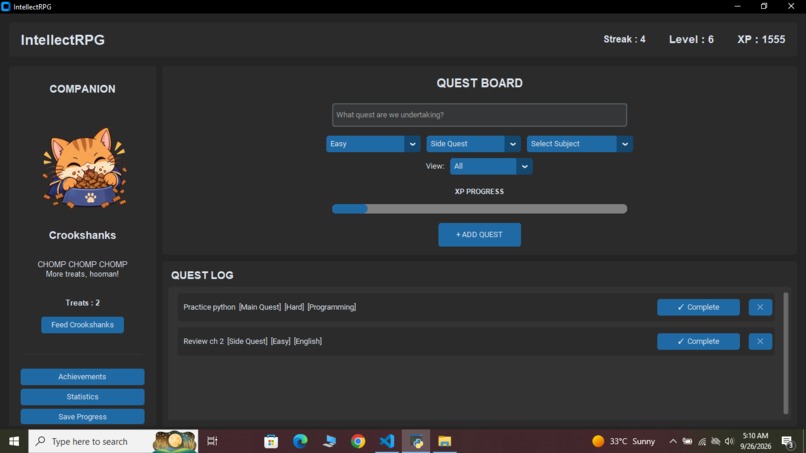
Task: Feed Crookshanks a treat
Action: click(x=82, y=325)
